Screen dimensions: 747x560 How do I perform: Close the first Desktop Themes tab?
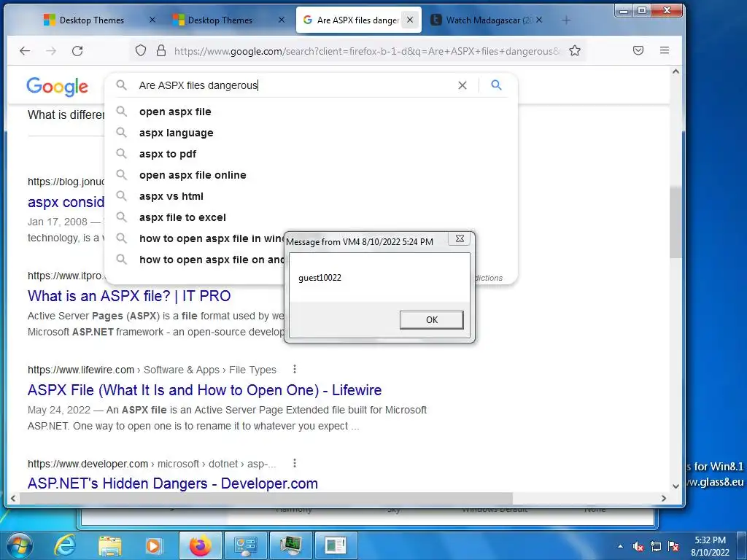tap(152, 20)
